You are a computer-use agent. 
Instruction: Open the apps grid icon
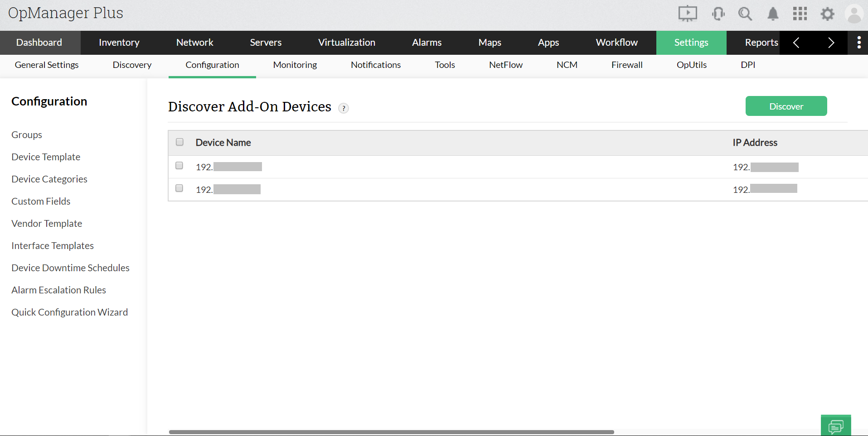(800, 14)
